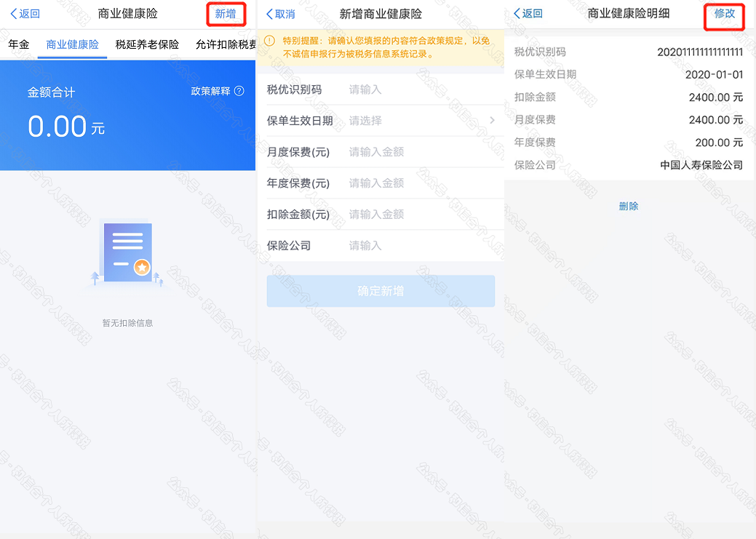
Task: Click the 中国人寿保险公司 value
Action: 701,165
